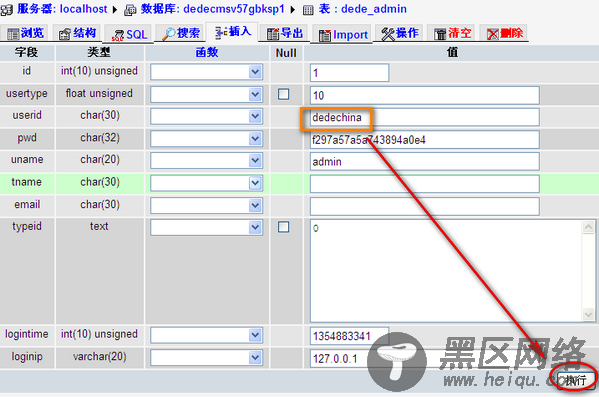The width and height of the screenshot is (599, 397).
Task: Follow the dede_admin table link
Action: pyautogui.click(x=374, y=9)
